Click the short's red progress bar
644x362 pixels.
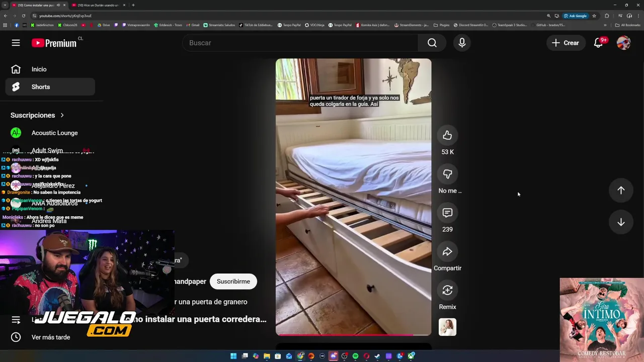point(353,334)
